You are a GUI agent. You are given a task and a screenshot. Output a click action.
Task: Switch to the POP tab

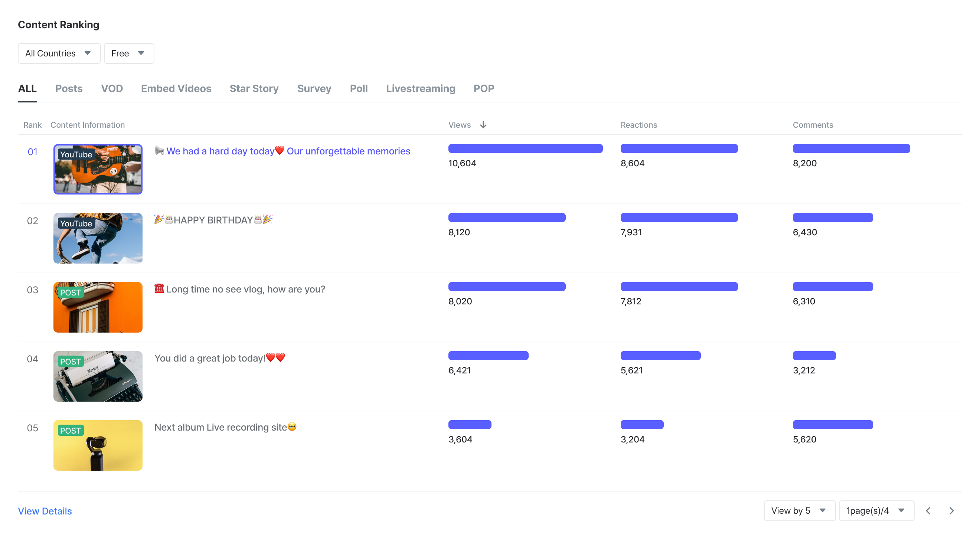tap(484, 89)
